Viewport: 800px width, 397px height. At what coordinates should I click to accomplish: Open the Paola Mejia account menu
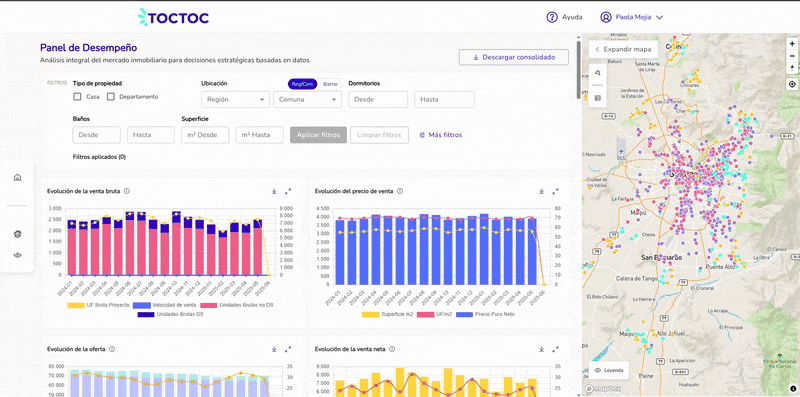[x=632, y=17]
